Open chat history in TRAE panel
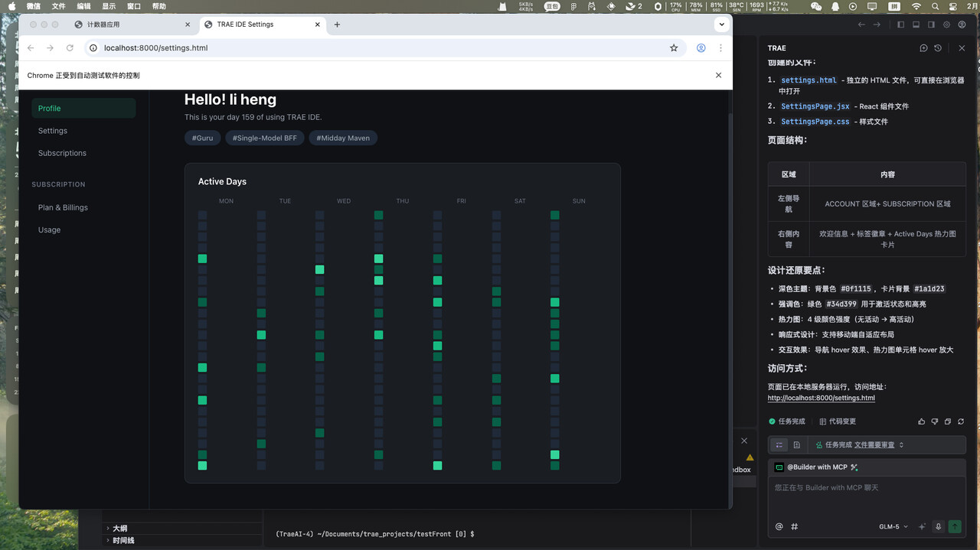The width and height of the screenshot is (980, 550). 938,48
